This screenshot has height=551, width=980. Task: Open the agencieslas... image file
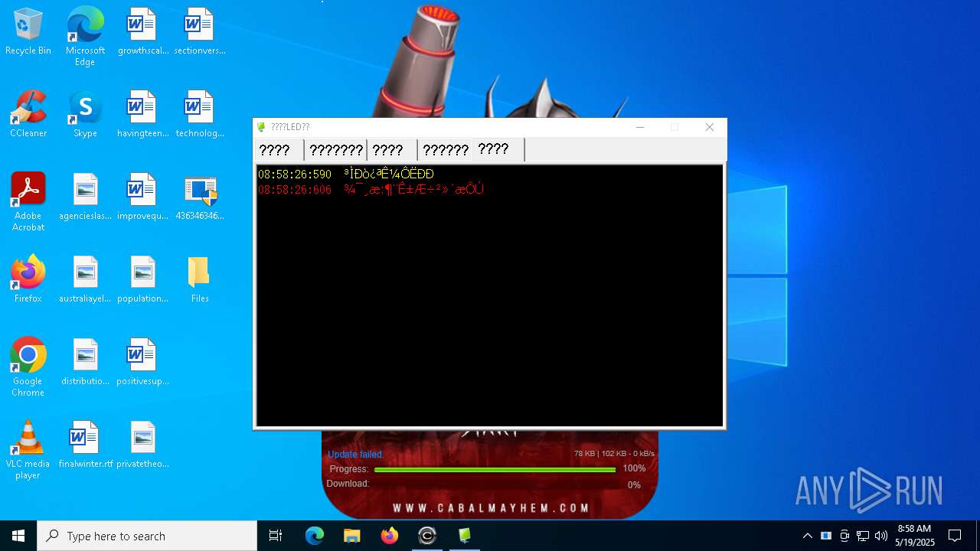click(85, 197)
